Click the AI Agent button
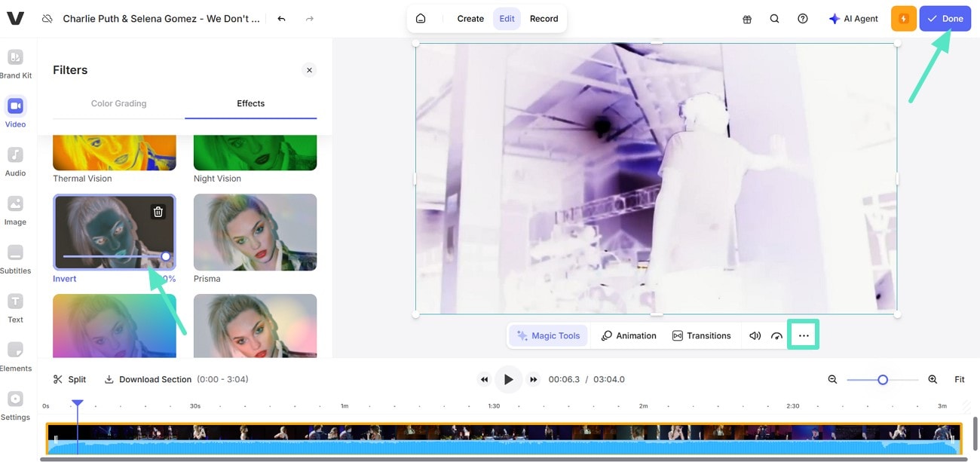980x462 pixels. pos(853,19)
